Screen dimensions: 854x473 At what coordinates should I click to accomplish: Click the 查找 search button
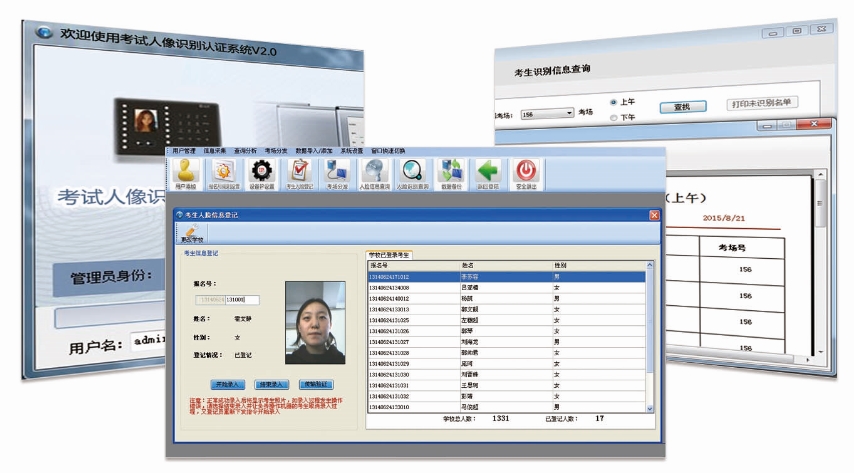point(682,106)
